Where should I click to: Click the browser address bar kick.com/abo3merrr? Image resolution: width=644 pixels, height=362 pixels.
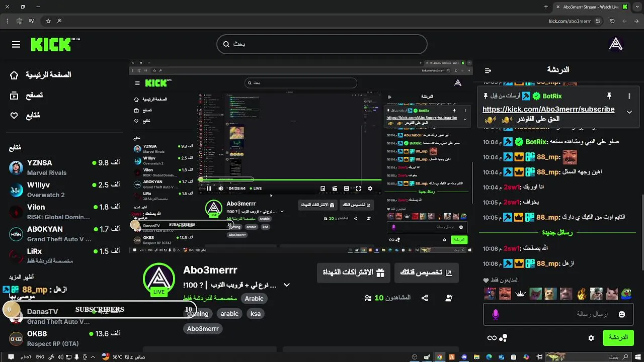pyautogui.click(x=570, y=21)
